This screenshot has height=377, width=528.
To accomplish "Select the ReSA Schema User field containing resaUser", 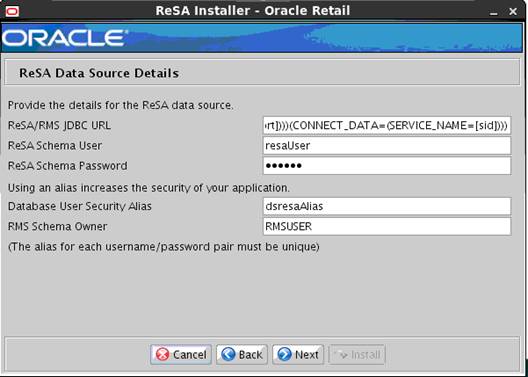I will [387, 146].
